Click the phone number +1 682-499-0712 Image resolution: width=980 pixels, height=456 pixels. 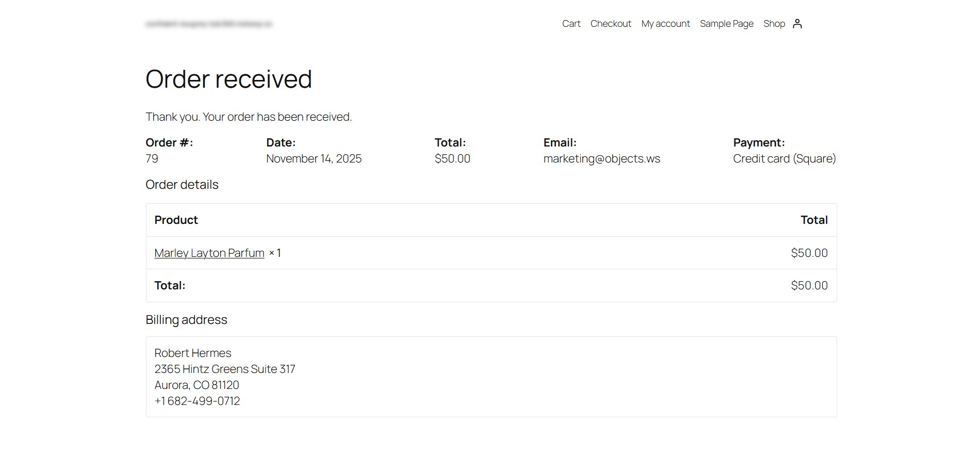point(197,401)
